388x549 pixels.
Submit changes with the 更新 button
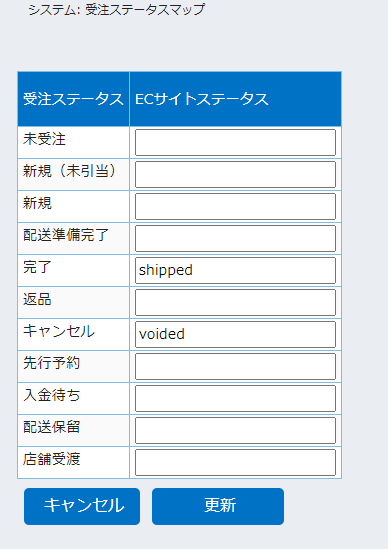tap(218, 506)
